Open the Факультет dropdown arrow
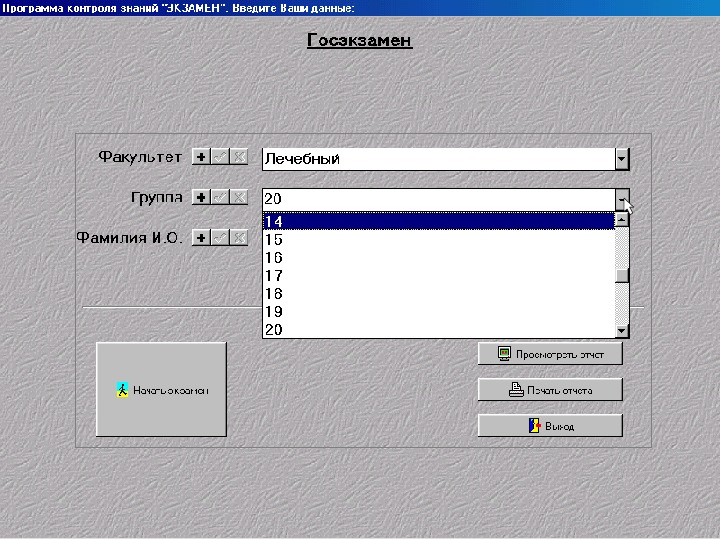The height and width of the screenshot is (540, 720). (x=622, y=159)
